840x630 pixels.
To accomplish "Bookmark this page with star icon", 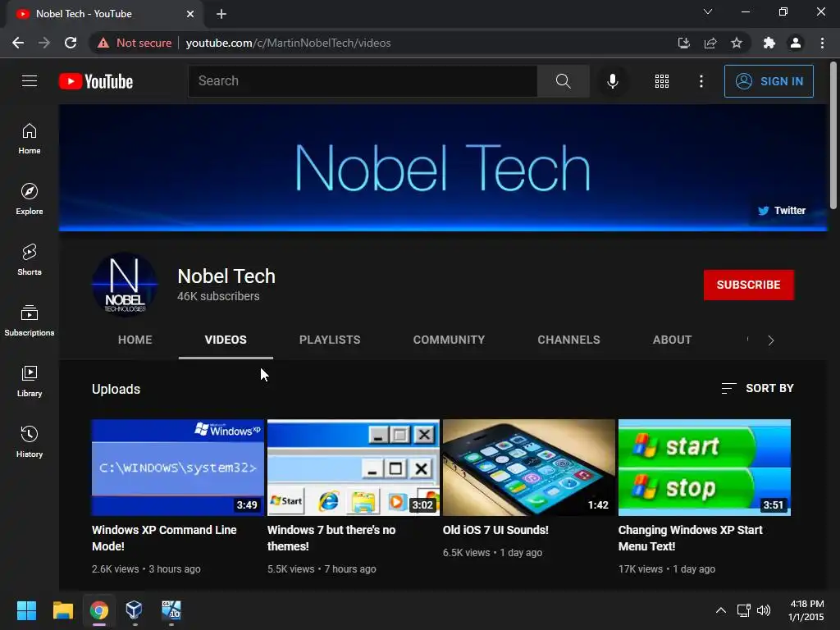I will [737, 43].
